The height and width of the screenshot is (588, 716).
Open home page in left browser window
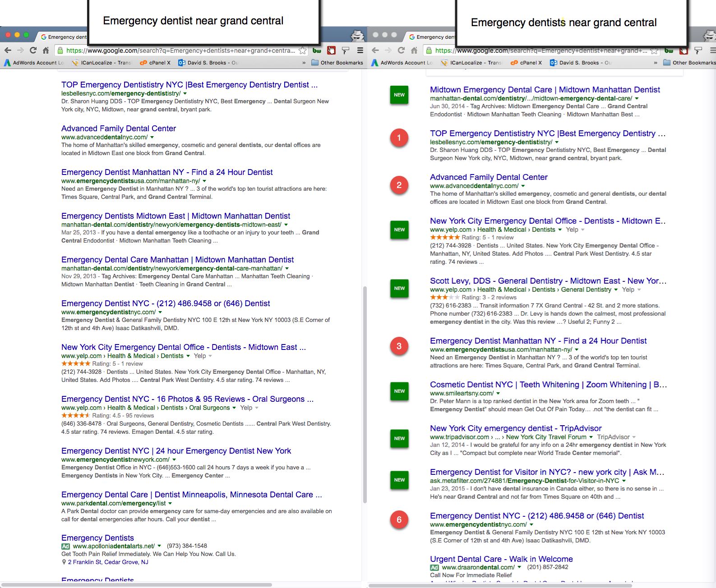[46, 51]
